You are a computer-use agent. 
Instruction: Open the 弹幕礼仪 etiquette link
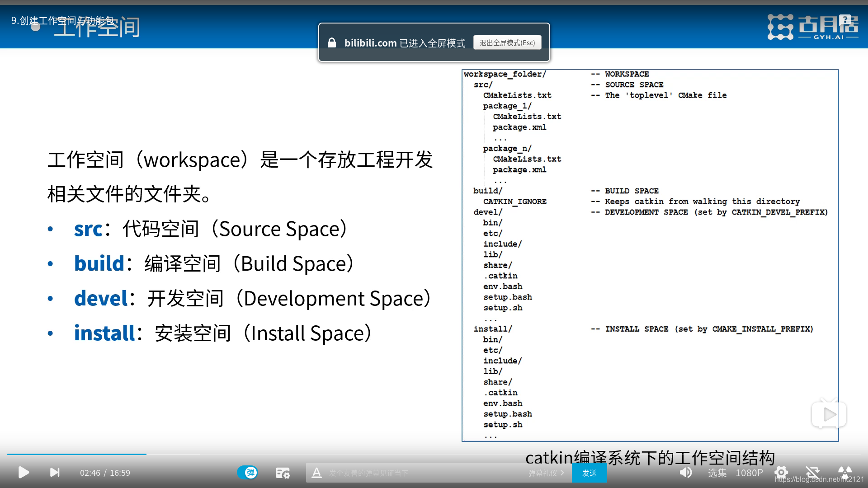(x=546, y=473)
